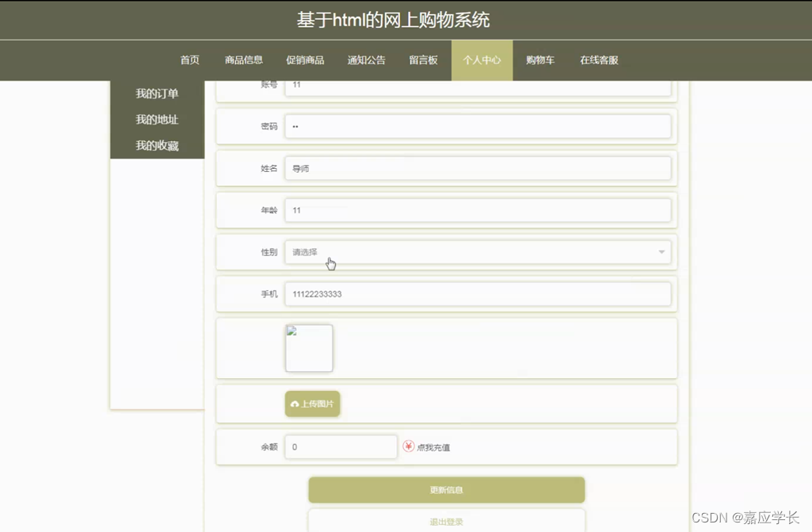Open 商品信息 menu item
Screen dimensions: 812x532
coord(244,60)
